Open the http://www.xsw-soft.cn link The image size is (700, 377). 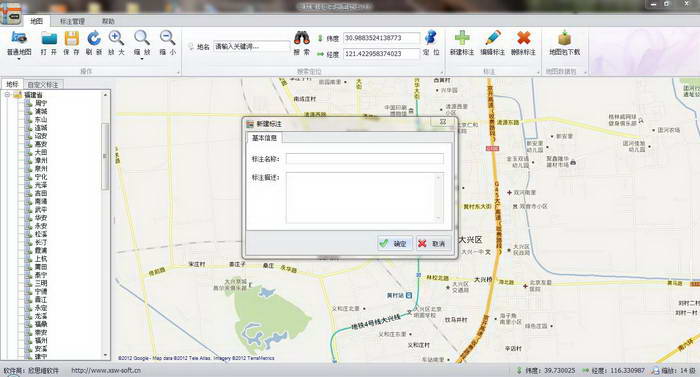click(x=106, y=370)
